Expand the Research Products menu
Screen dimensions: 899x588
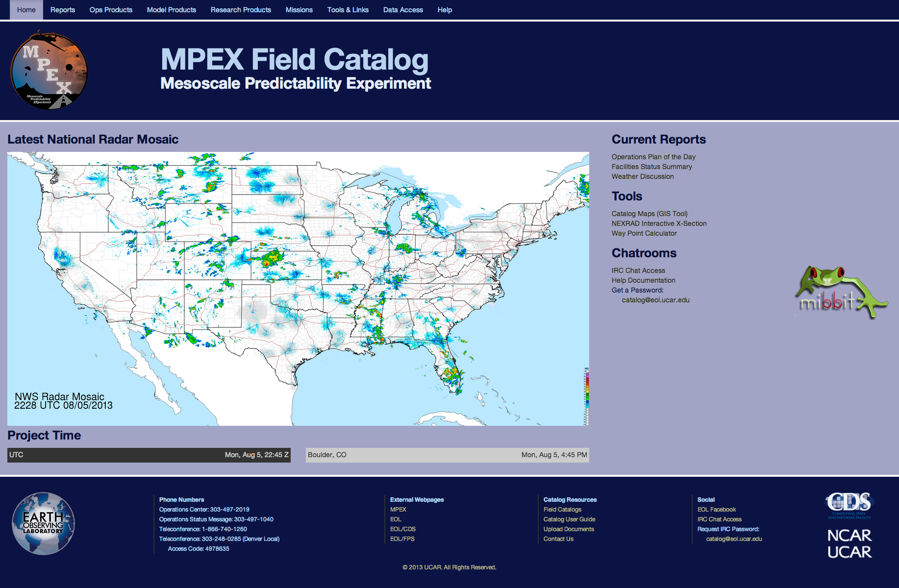(241, 10)
